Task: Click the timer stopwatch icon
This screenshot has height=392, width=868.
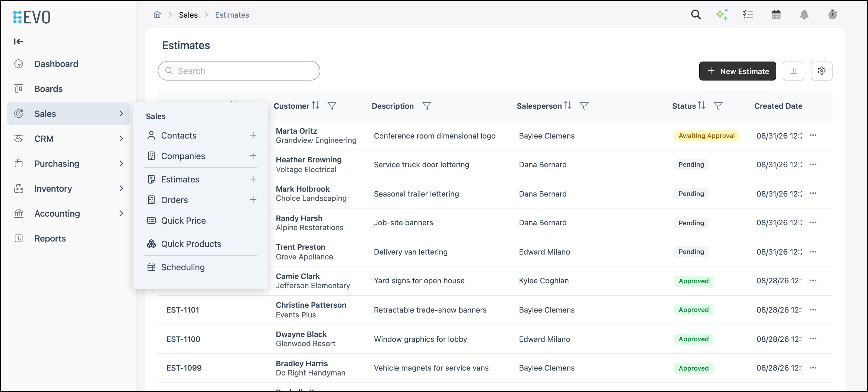Action: tap(833, 15)
